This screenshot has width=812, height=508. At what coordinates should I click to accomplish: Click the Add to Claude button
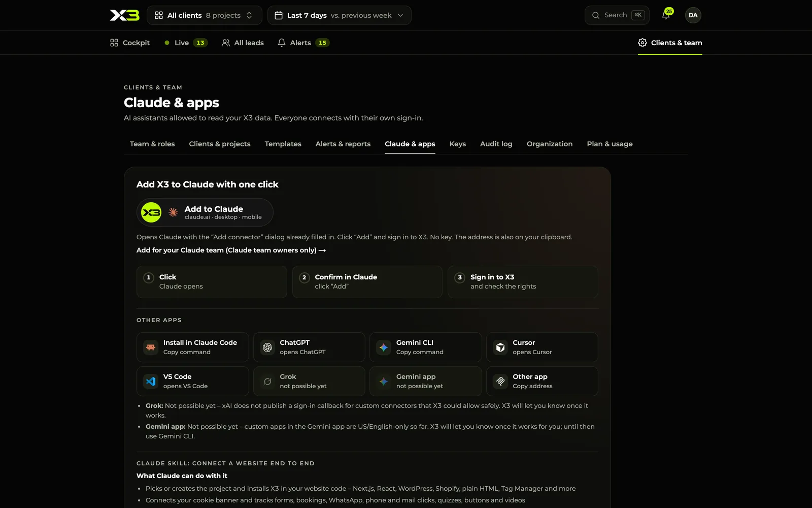(x=205, y=212)
